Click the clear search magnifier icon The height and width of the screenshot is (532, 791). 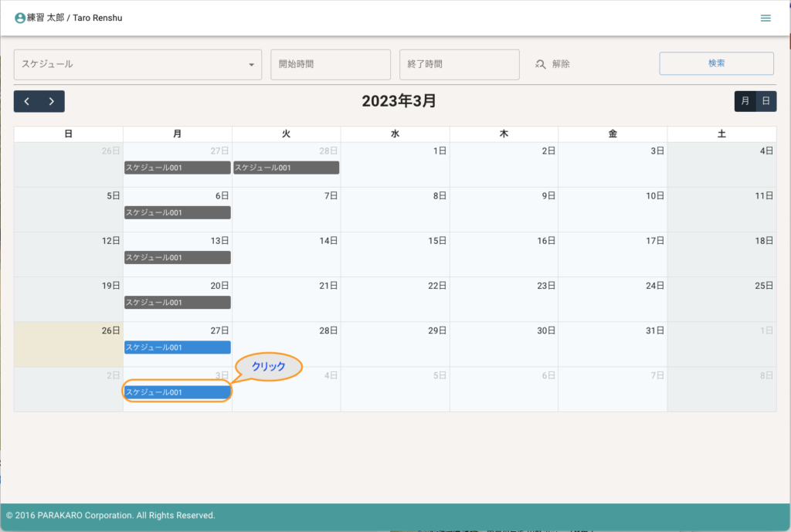pyautogui.click(x=541, y=64)
